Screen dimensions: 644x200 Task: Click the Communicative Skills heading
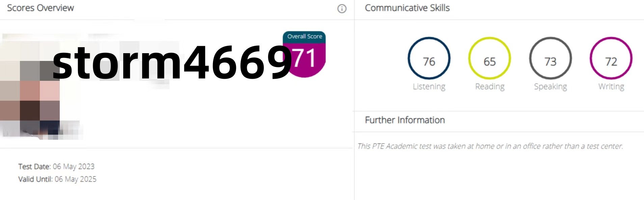407,8
